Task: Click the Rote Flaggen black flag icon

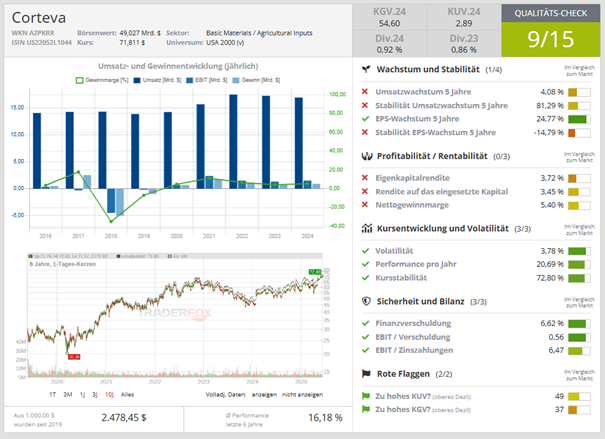Action: click(366, 374)
